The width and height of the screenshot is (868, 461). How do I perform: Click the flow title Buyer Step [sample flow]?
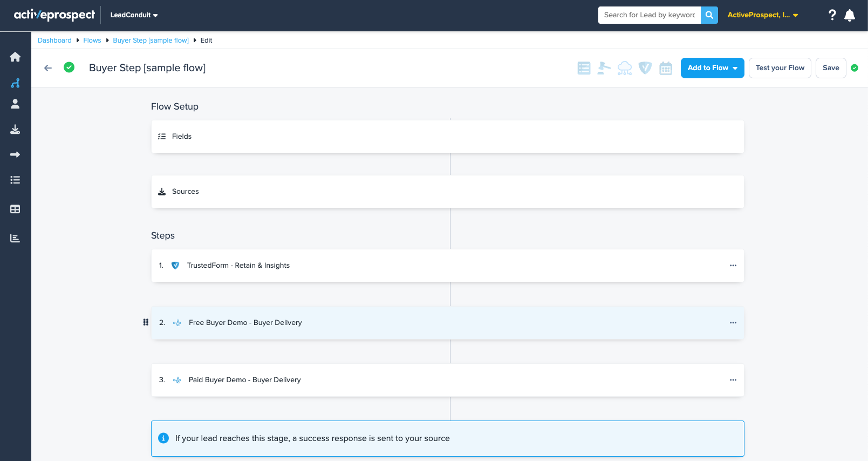[x=147, y=68]
